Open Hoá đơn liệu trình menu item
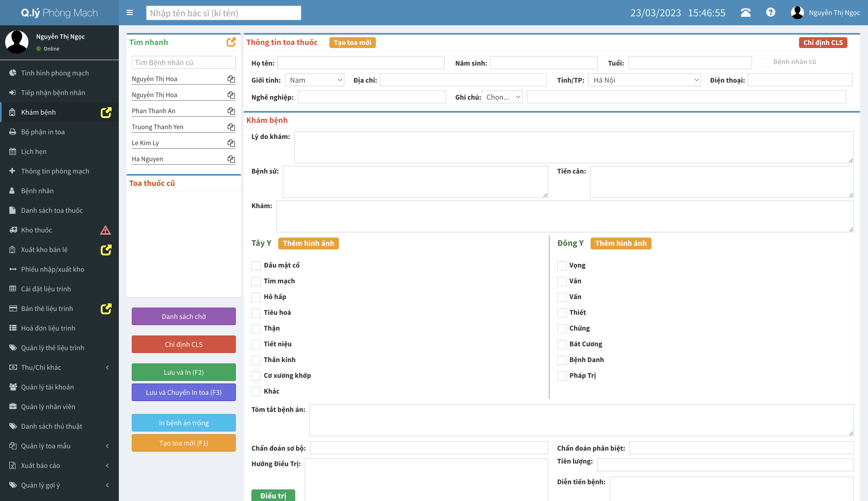 coord(59,328)
